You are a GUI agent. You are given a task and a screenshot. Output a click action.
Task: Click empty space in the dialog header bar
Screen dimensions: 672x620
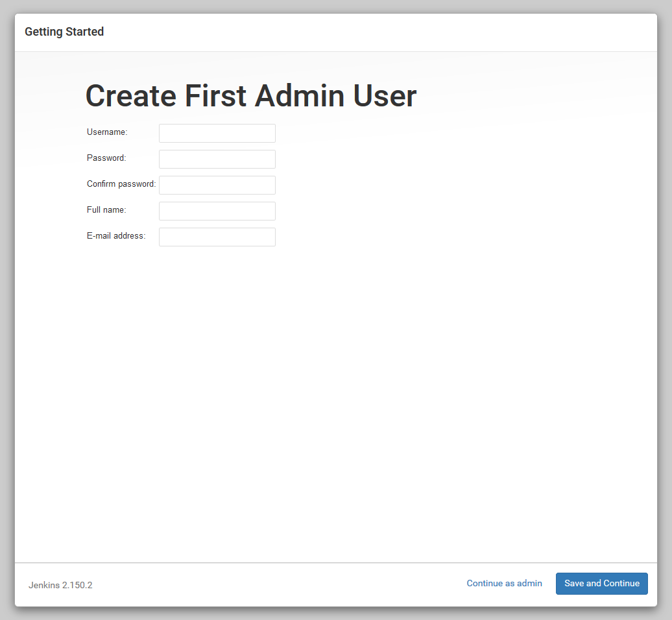pos(389,32)
